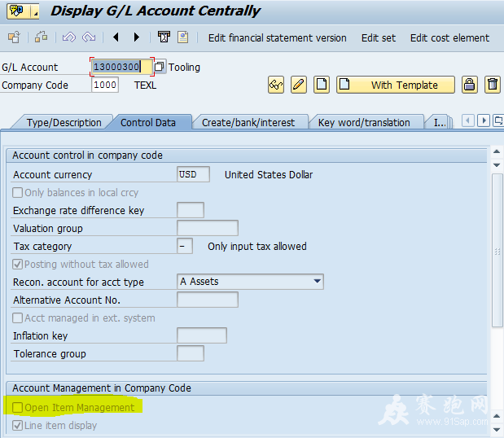Click the Account currency USD field
Image resolution: width=504 pixels, height=438 pixels.
tap(193, 174)
